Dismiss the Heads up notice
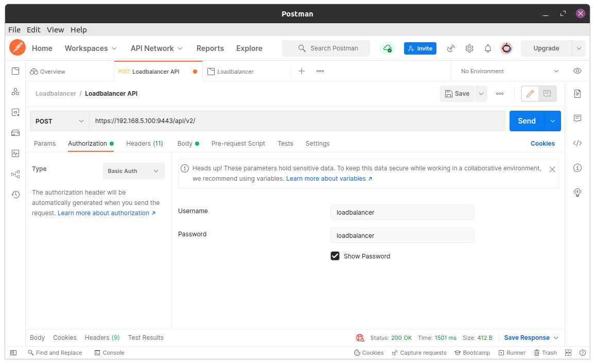595x364 pixels. point(552,170)
